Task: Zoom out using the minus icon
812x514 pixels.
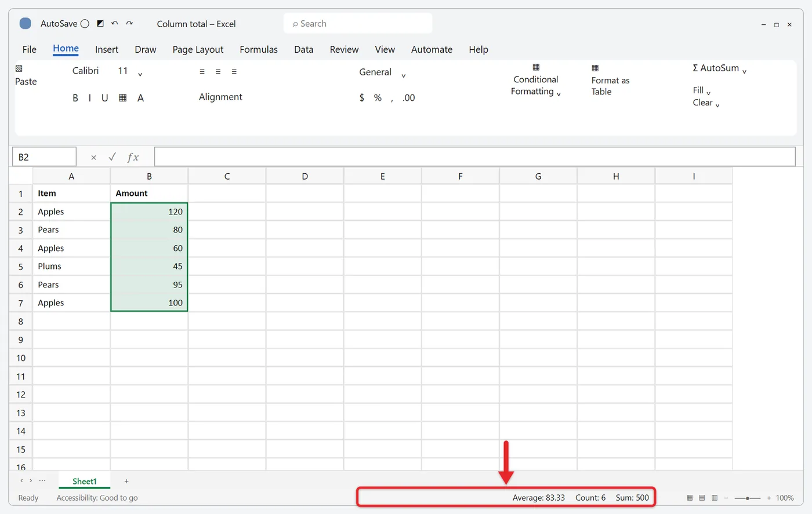Action: pyautogui.click(x=726, y=498)
